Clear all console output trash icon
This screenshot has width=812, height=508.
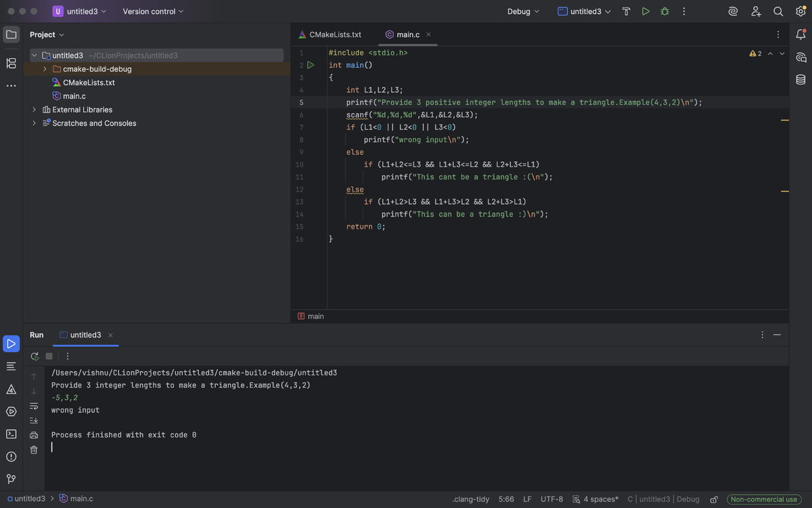point(34,450)
